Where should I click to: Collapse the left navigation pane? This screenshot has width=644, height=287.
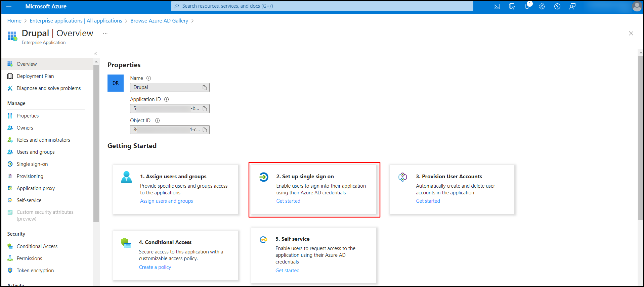pyautogui.click(x=95, y=54)
